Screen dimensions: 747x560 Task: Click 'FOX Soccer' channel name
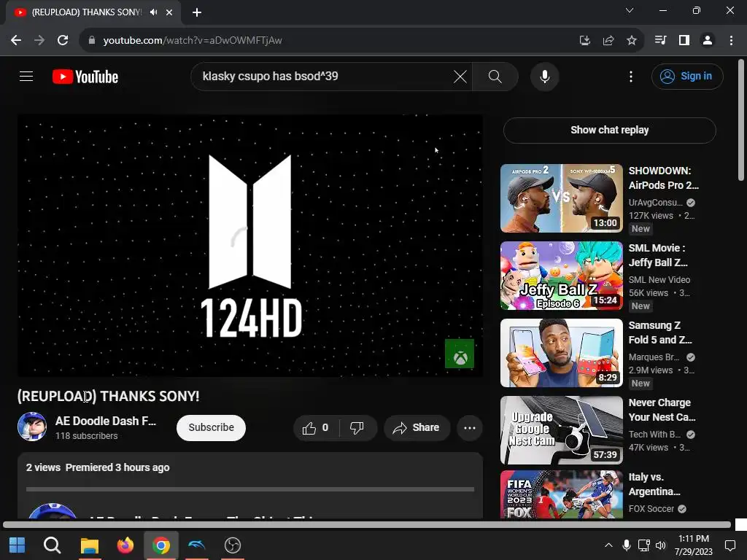point(651,508)
